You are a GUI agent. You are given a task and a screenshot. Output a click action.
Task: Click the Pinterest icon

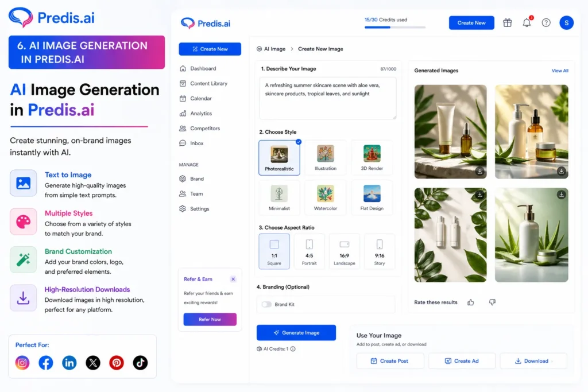pos(117,363)
